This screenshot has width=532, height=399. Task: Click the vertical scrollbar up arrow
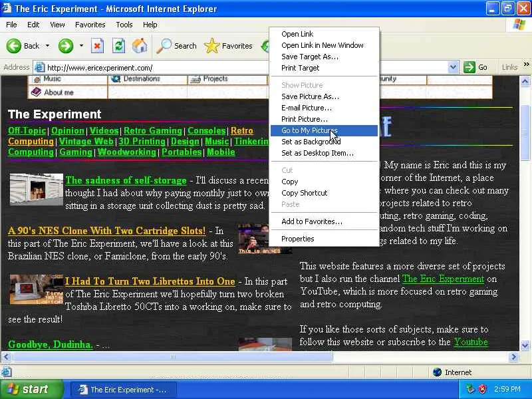[x=525, y=81]
